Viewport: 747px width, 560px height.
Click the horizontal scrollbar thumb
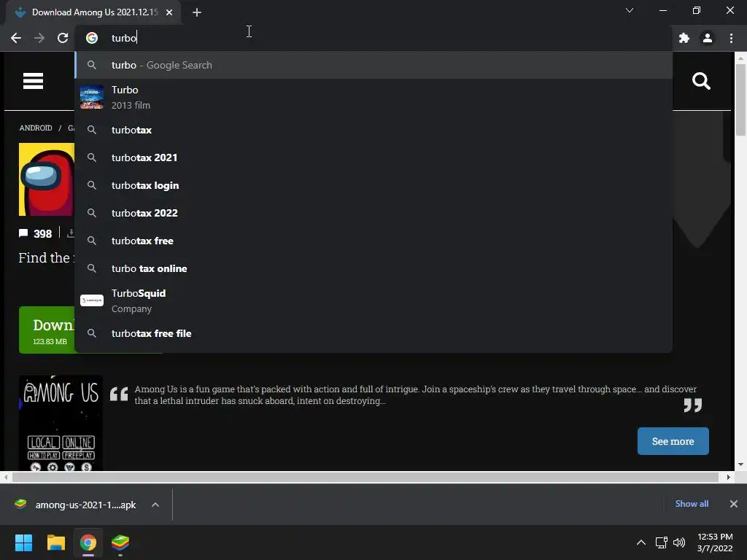365,477
